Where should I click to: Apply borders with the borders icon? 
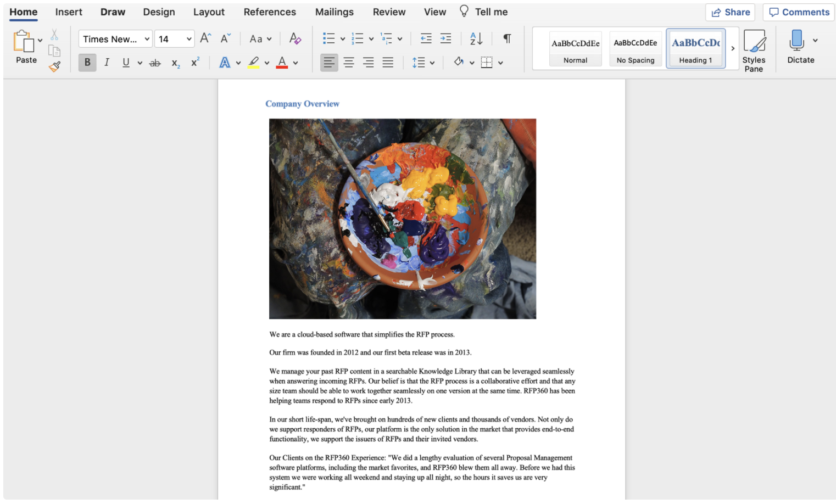pyautogui.click(x=487, y=63)
